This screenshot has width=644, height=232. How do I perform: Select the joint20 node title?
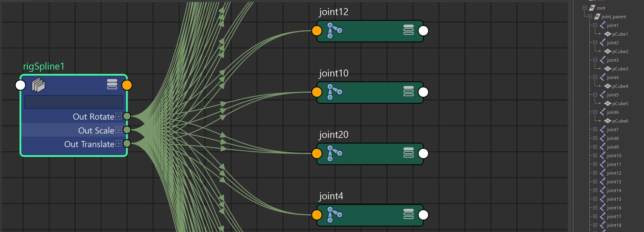(x=334, y=135)
